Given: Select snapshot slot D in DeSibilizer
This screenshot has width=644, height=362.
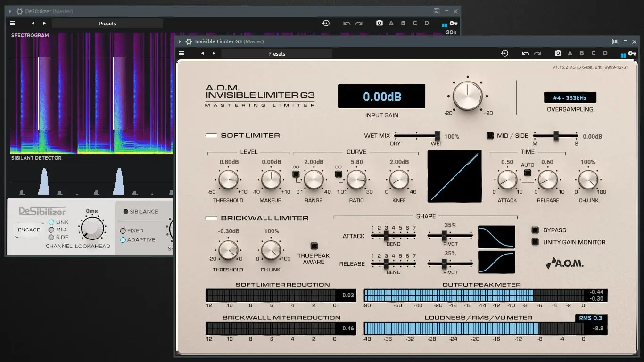Looking at the screenshot, I should coord(427,23).
